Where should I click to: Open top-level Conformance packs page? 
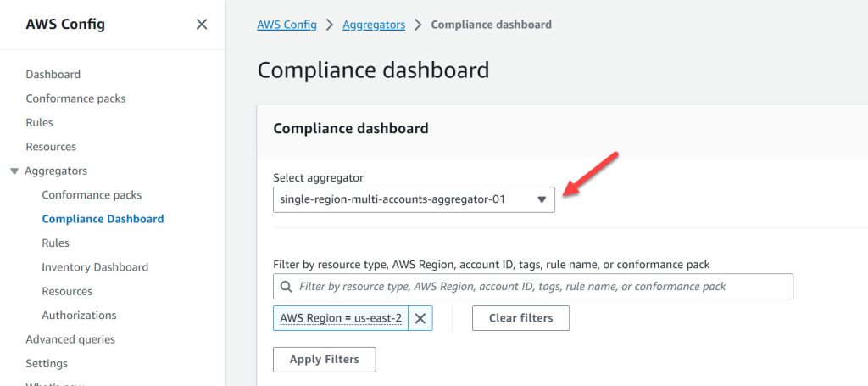click(75, 98)
